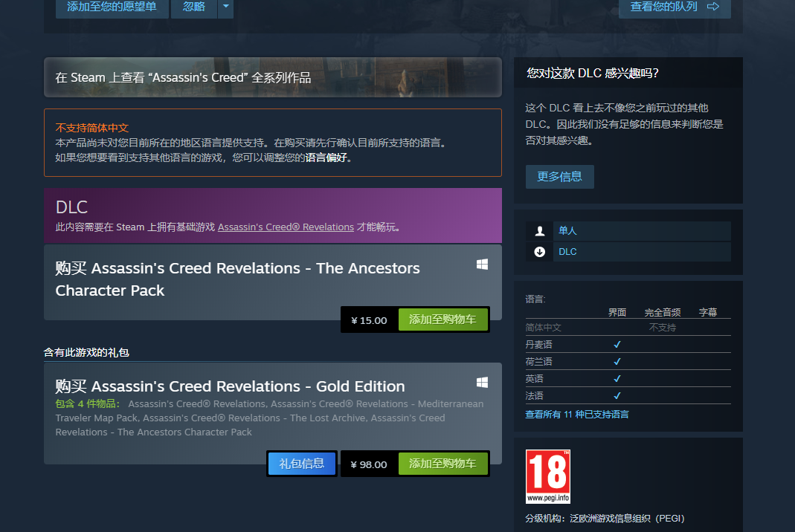The image size is (795, 532).
Task: Add Ancestors Character Pack to cart
Action: click(x=442, y=319)
